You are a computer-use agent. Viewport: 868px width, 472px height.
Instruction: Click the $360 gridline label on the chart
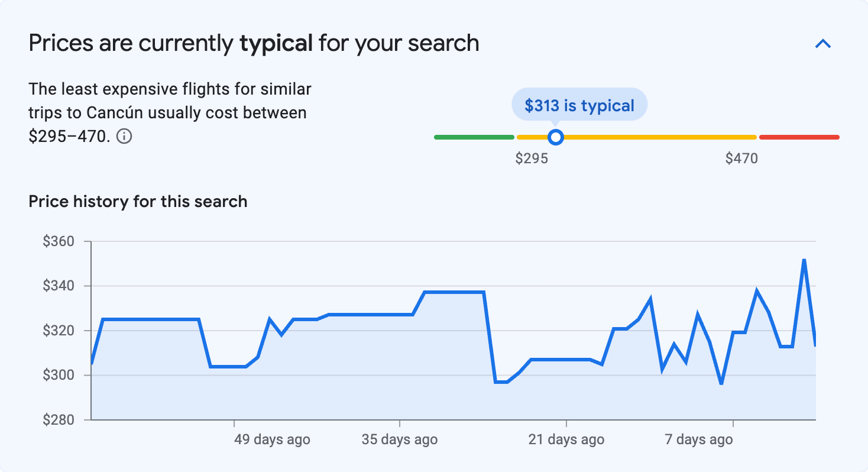coord(59,241)
